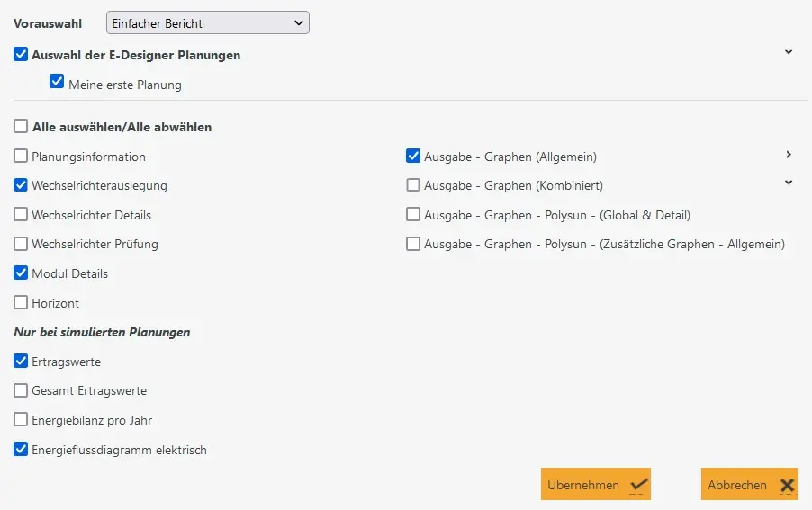Collapse the E-Designer Planungen section chevron
The width and height of the screenshot is (812, 510).
788,52
